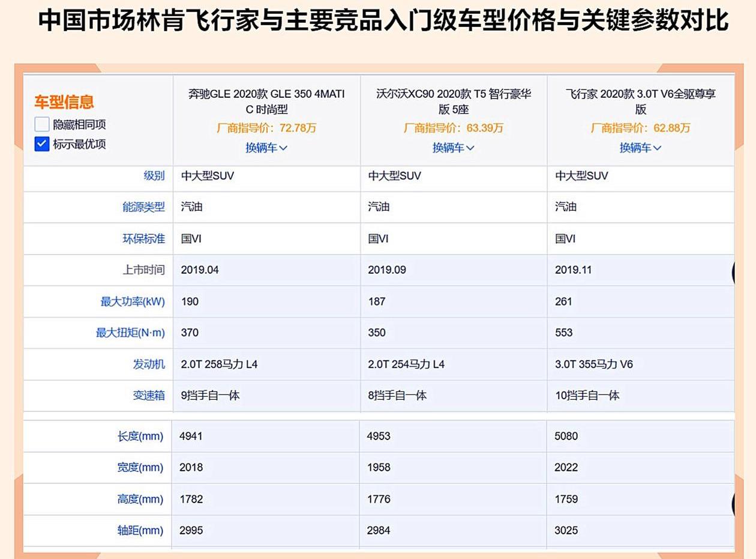Click the 高度(mm) row label
The width and height of the screenshot is (756, 559).
tap(140, 499)
